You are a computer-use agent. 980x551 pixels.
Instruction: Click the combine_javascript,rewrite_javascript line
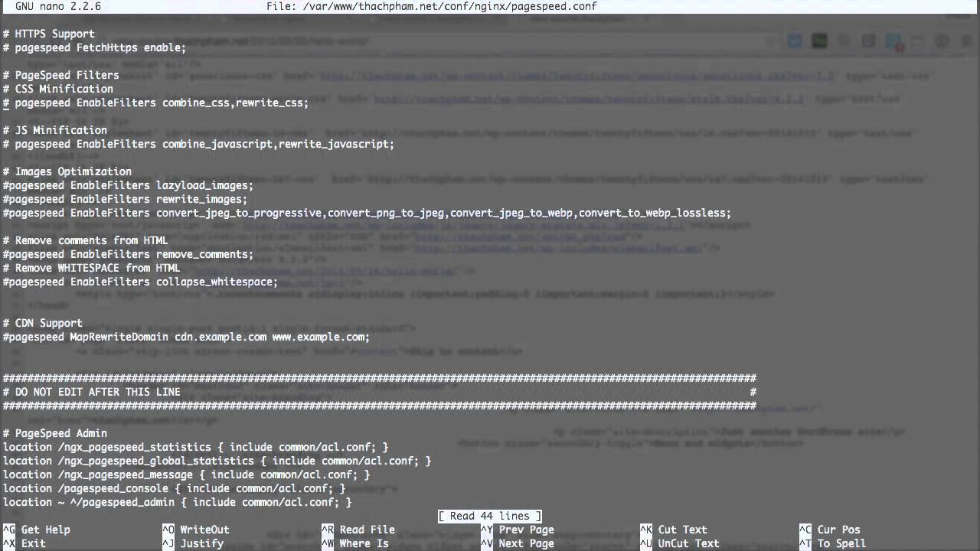(198, 144)
